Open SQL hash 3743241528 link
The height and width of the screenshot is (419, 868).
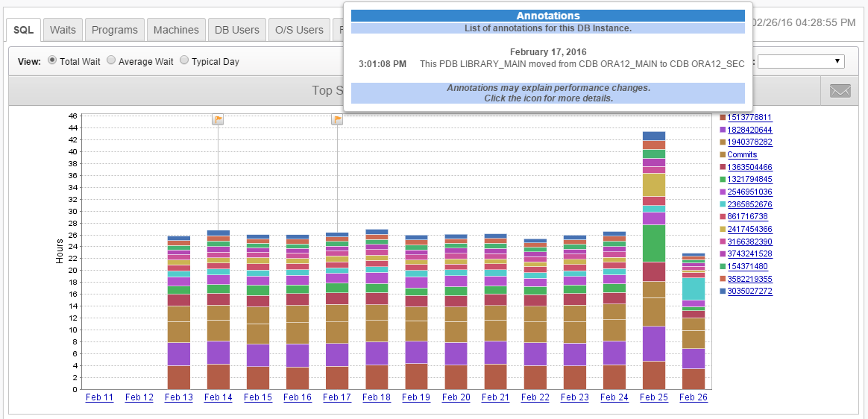(749, 254)
